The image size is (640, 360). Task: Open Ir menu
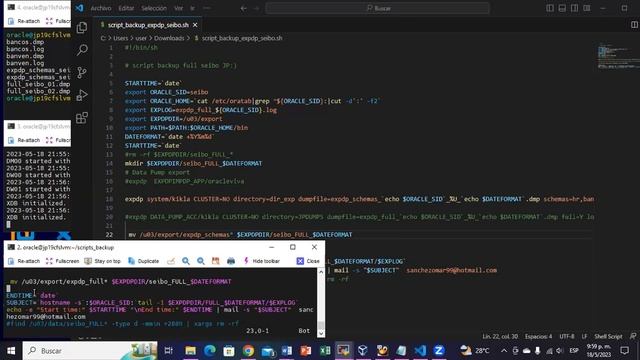pyautogui.click(x=192, y=8)
